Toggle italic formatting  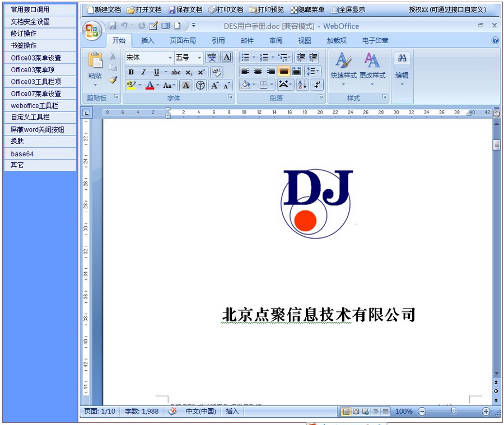(x=144, y=72)
